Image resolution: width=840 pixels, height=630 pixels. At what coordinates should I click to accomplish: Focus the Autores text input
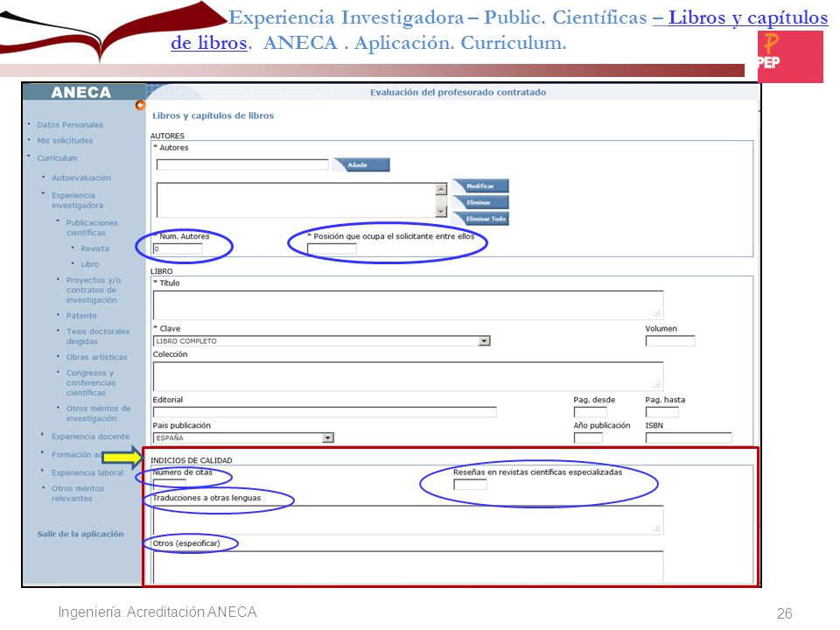pos(242,164)
